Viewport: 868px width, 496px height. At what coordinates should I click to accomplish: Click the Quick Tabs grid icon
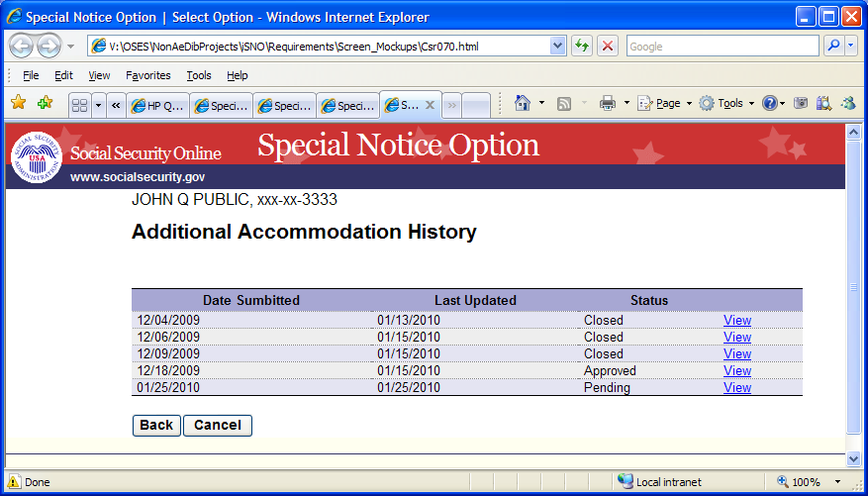point(80,105)
